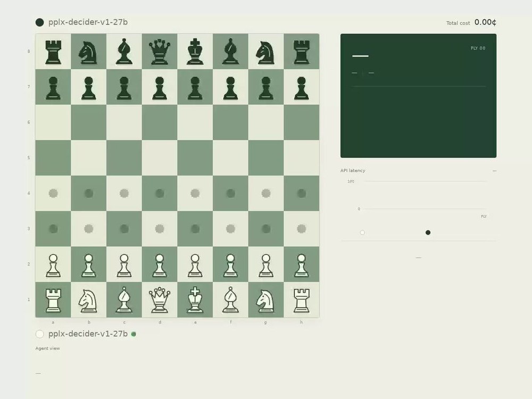Click the move dot on square c4
This screenshot has height=399, width=532.
pos(124,194)
